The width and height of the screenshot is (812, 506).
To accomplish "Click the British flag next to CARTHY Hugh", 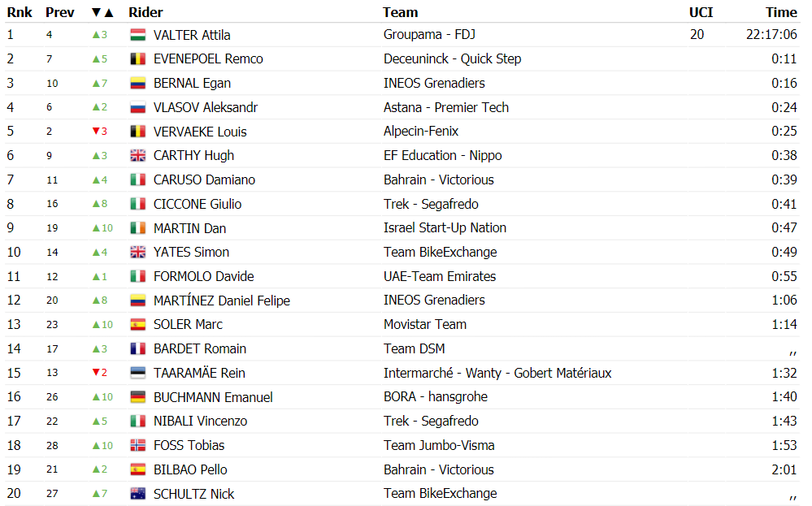I will (137, 155).
